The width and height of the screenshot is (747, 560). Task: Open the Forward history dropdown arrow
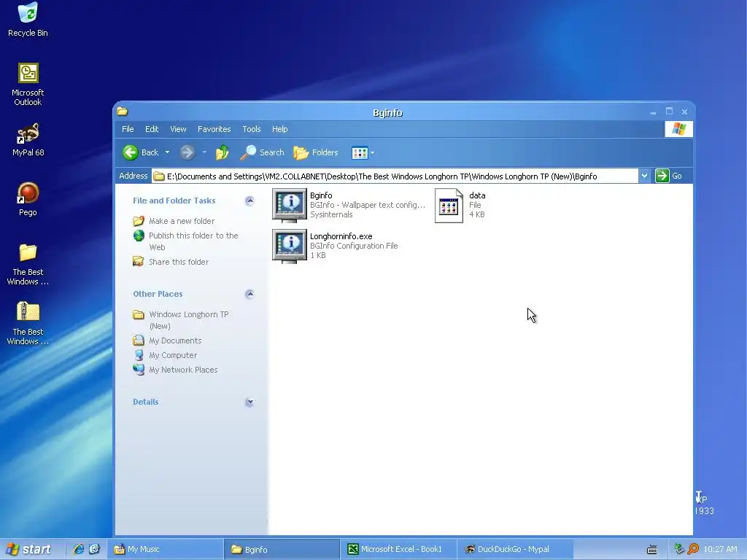tap(204, 152)
